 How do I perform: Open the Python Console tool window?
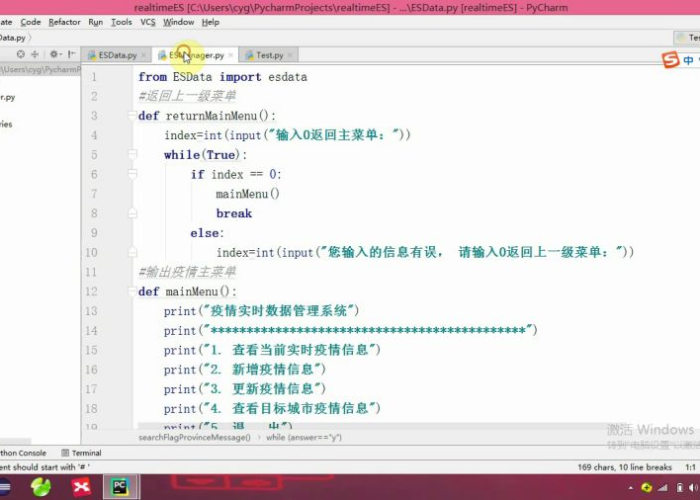[x=23, y=453]
